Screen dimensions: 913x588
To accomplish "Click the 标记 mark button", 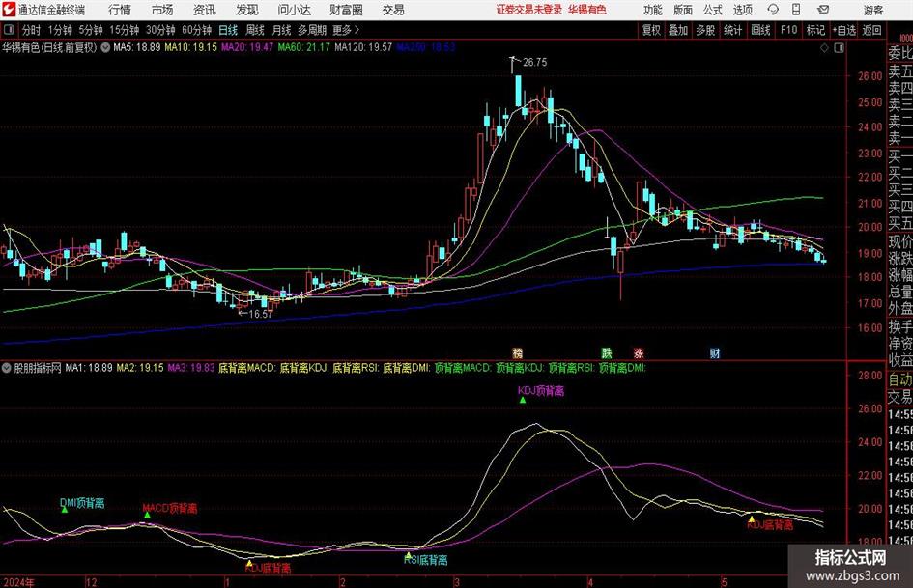I will pyautogui.click(x=815, y=30).
